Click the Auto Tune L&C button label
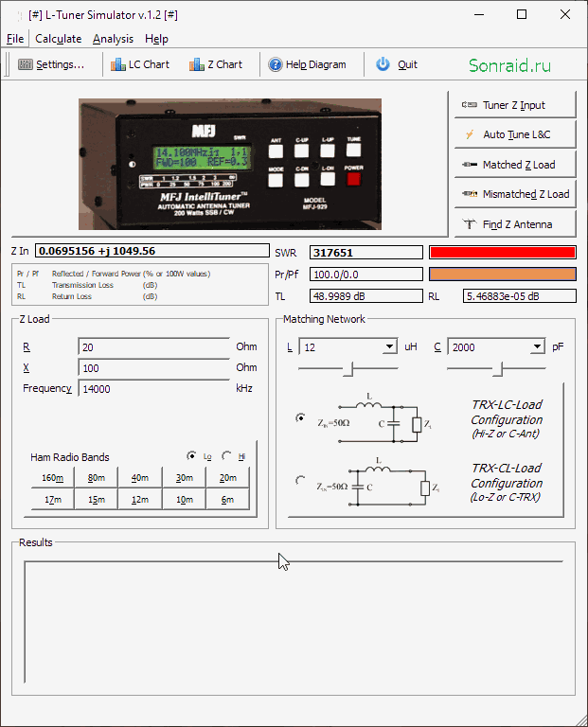The width and height of the screenshot is (588, 727). pyautogui.click(x=517, y=134)
